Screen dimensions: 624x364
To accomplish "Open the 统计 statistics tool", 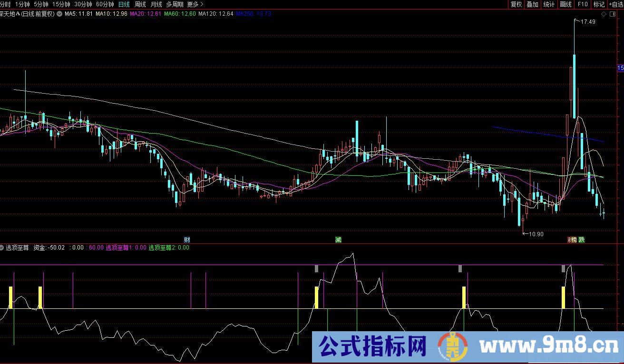I will (x=549, y=4).
